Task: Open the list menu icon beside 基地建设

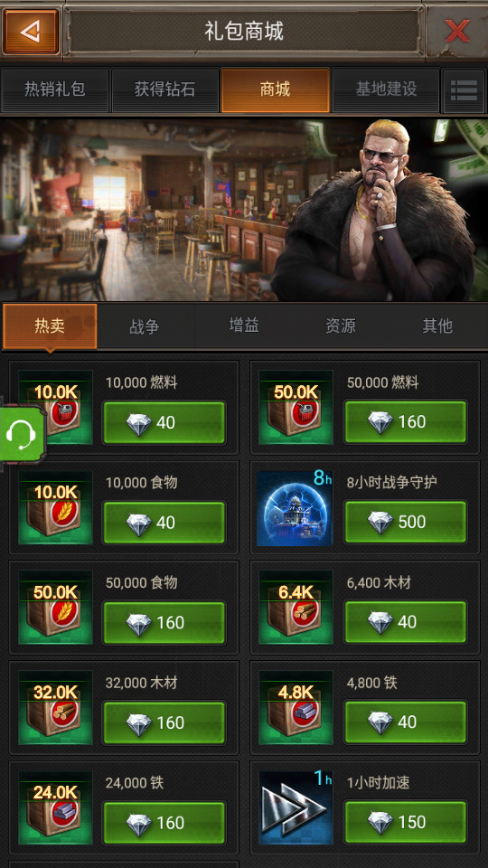Action: (464, 90)
